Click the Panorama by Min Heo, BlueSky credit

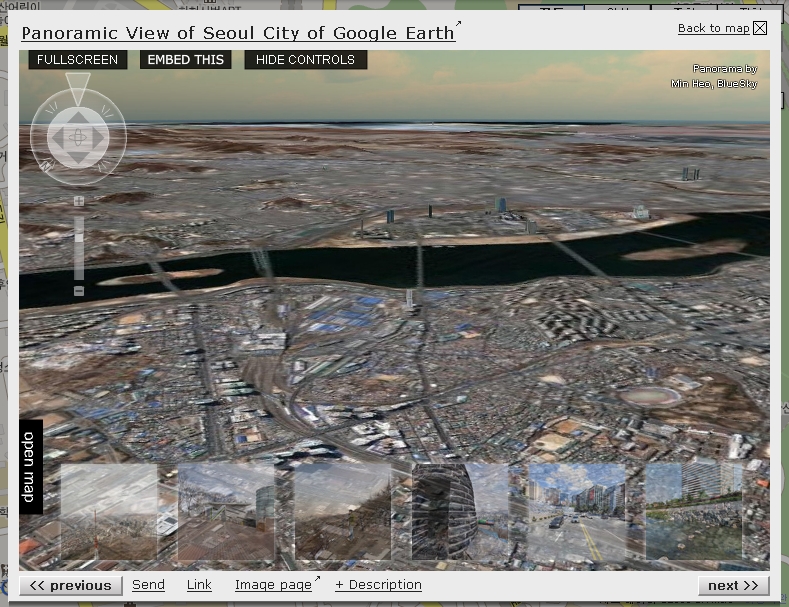click(x=714, y=76)
